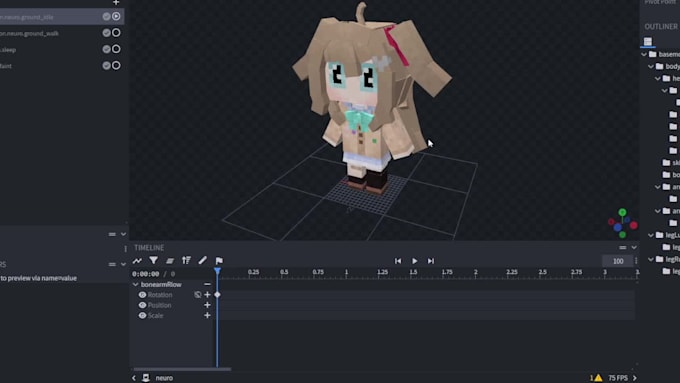Click the timeline playhead handle
Image resolution: width=680 pixels, height=383 pixels.
click(x=217, y=271)
